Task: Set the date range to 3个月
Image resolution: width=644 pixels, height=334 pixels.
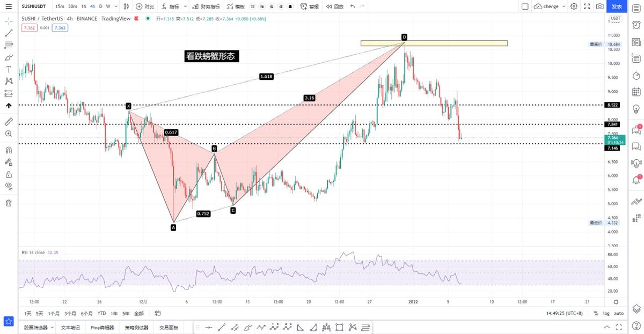Action: pos(70,313)
